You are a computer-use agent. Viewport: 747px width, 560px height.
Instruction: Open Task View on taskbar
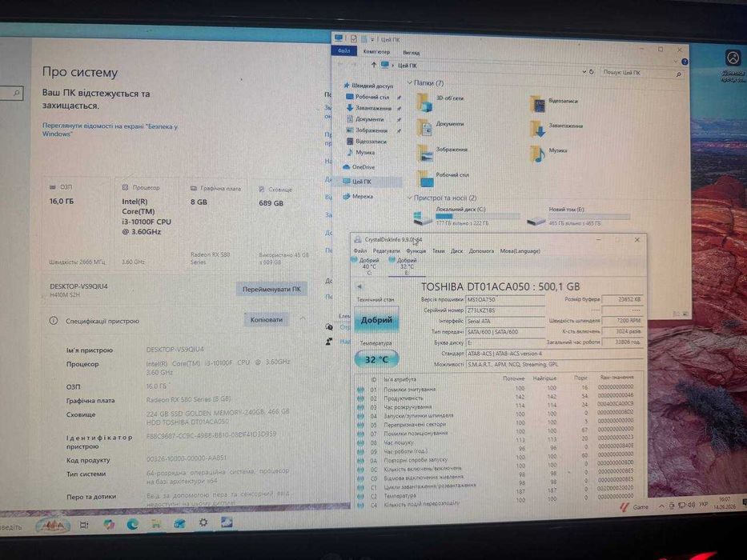coord(84,525)
